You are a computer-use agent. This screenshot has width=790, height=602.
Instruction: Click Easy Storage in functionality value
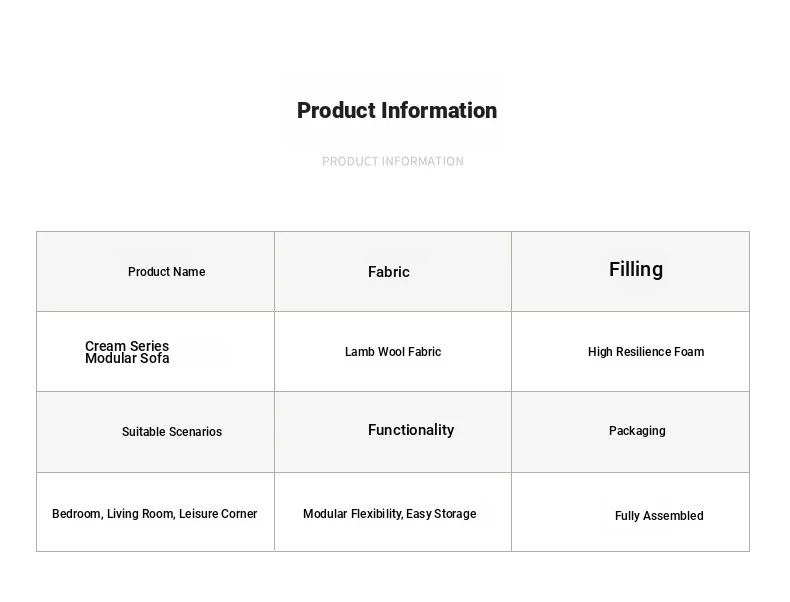[x=441, y=514]
